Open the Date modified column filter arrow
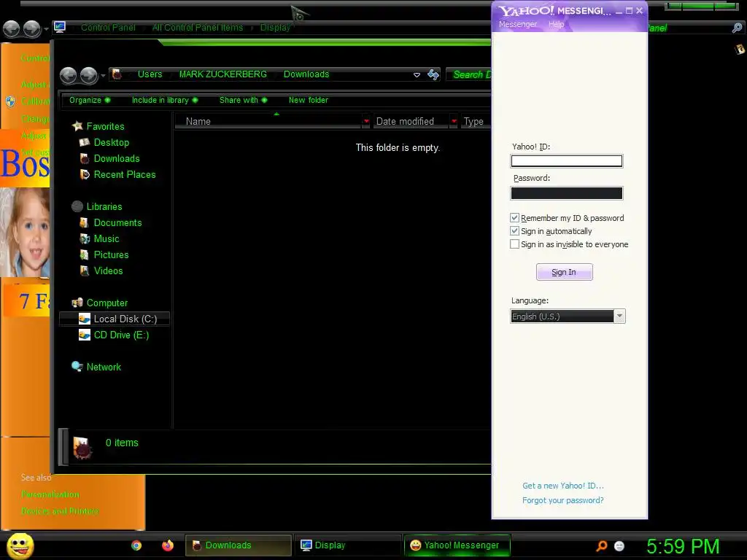Image resolution: width=747 pixels, height=560 pixels. [x=454, y=122]
